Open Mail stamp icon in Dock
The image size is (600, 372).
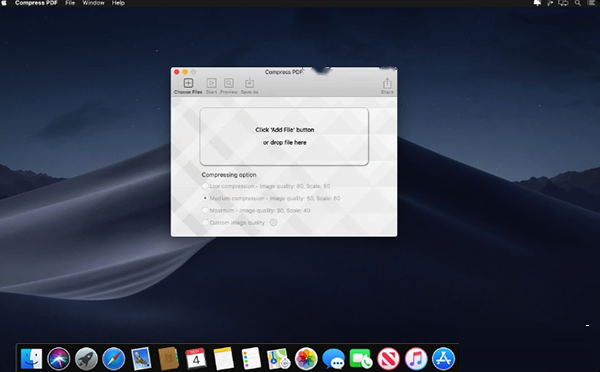click(141, 359)
